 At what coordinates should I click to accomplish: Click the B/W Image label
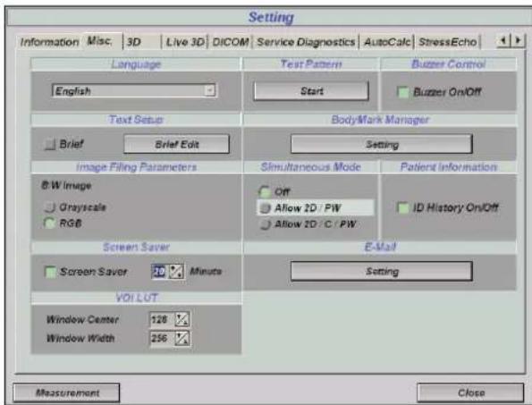pyautogui.click(x=66, y=186)
